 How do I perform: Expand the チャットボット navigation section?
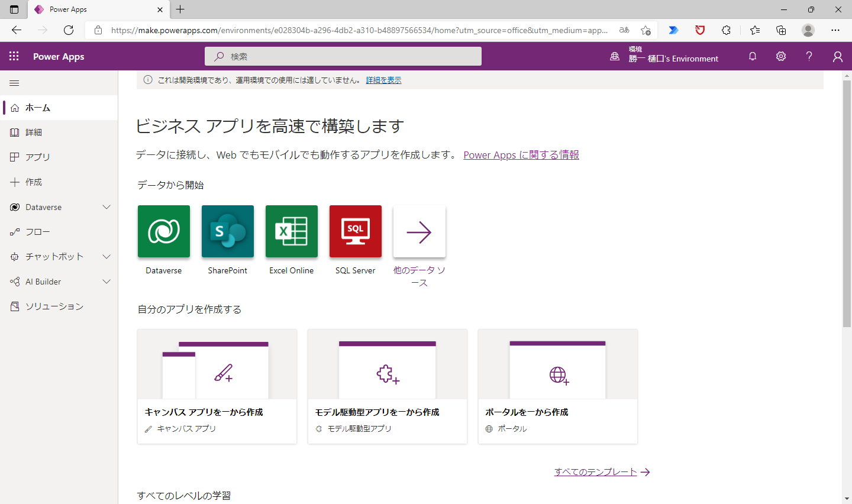pos(106,257)
